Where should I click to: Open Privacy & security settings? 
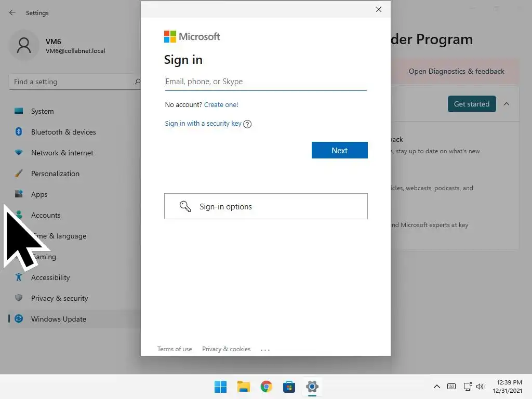(59, 298)
